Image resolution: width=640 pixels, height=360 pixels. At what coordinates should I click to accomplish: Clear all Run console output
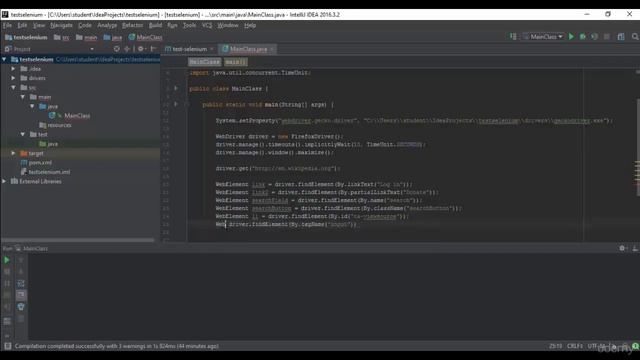click(x=21, y=318)
